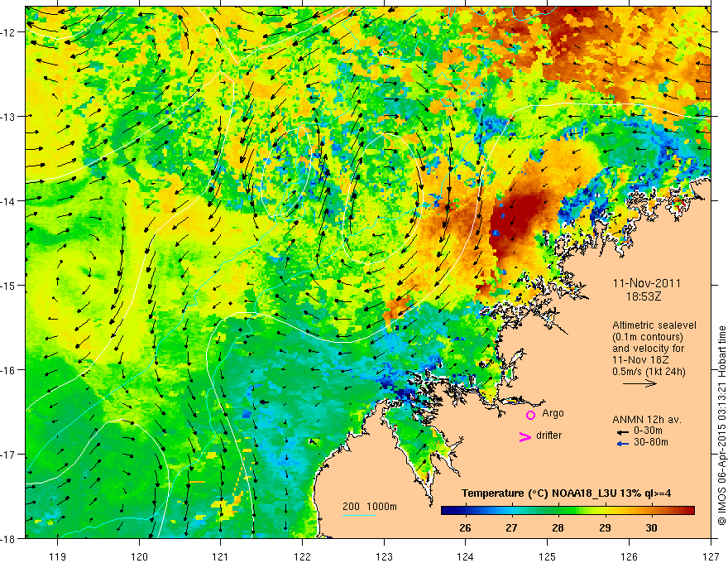The image size is (728, 563).
Task: Click the latitude label -13
Action: click(x=8, y=117)
